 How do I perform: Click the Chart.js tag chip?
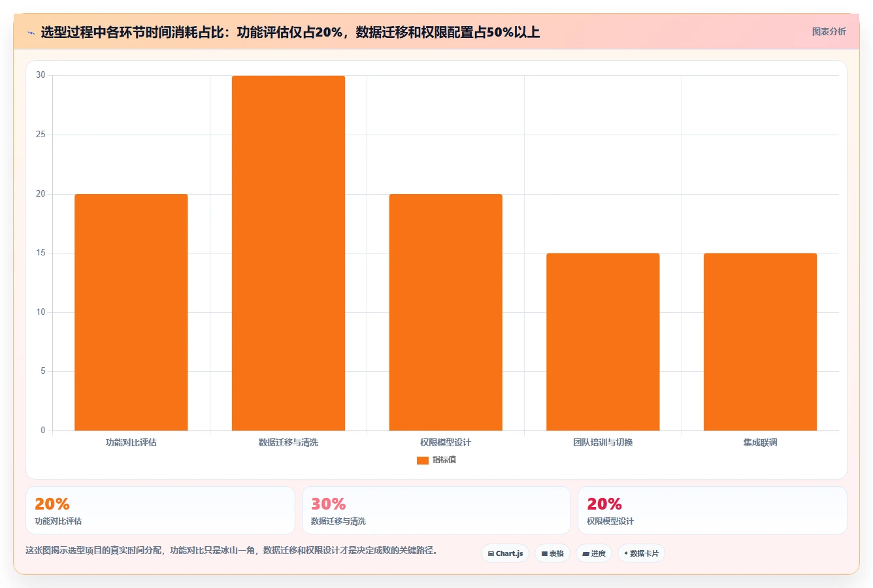point(505,553)
